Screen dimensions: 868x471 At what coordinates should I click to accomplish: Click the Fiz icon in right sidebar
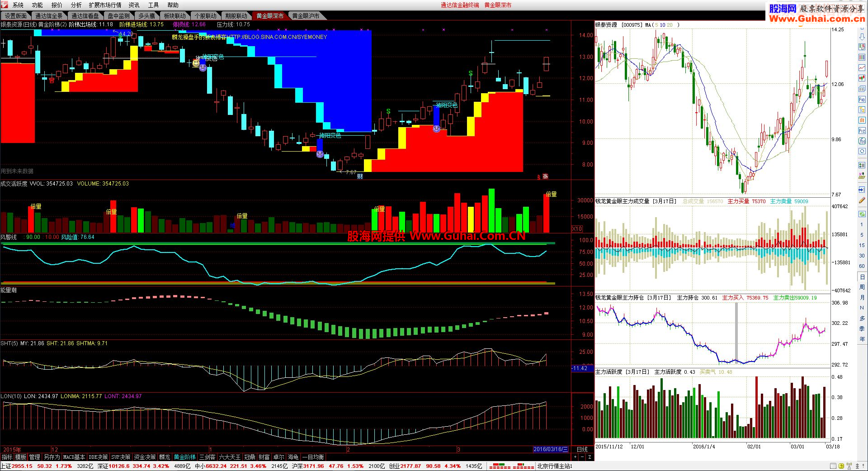[x=862, y=131]
